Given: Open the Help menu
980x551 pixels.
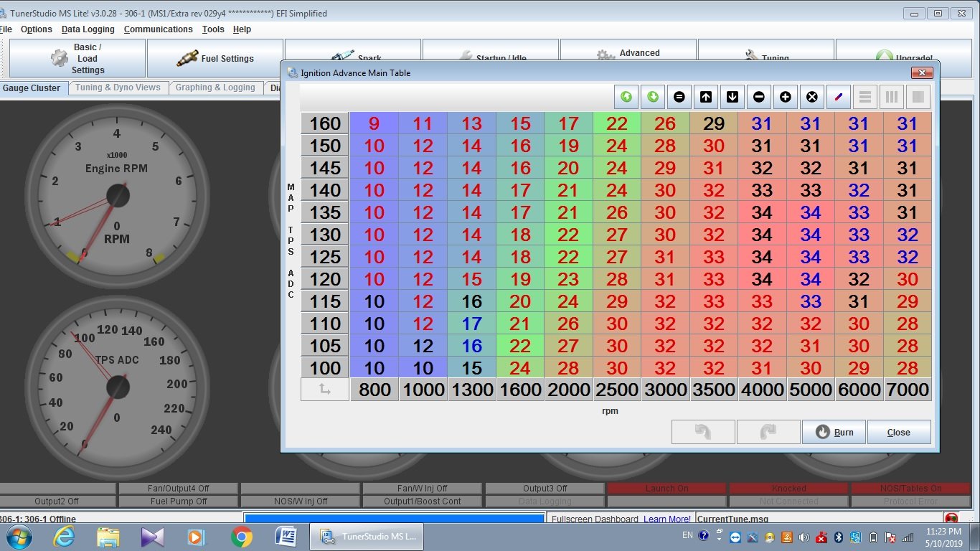Looking at the screenshot, I should click(x=242, y=29).
